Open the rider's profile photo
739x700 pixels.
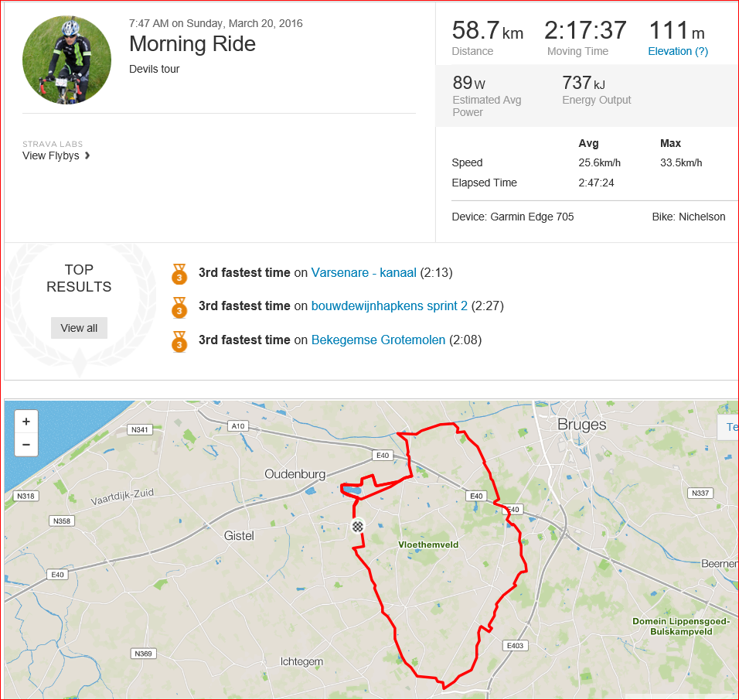click(x=67, y=60)
